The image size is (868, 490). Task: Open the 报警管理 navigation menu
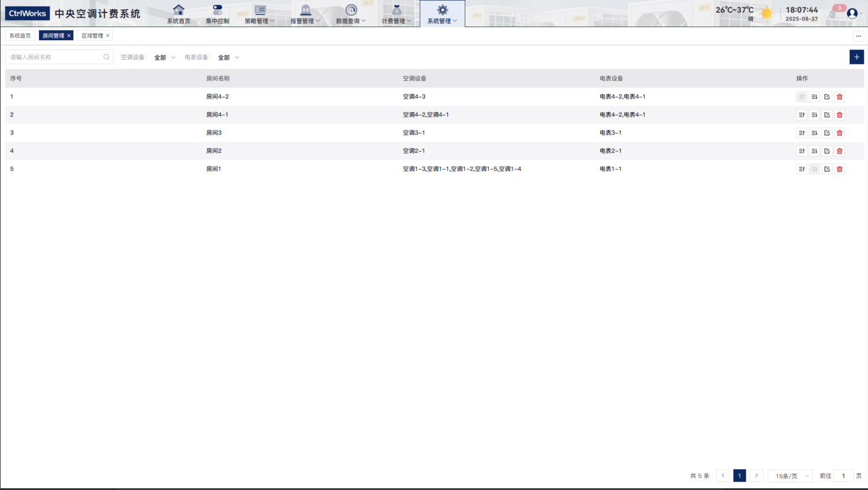(x=305, y=14)
